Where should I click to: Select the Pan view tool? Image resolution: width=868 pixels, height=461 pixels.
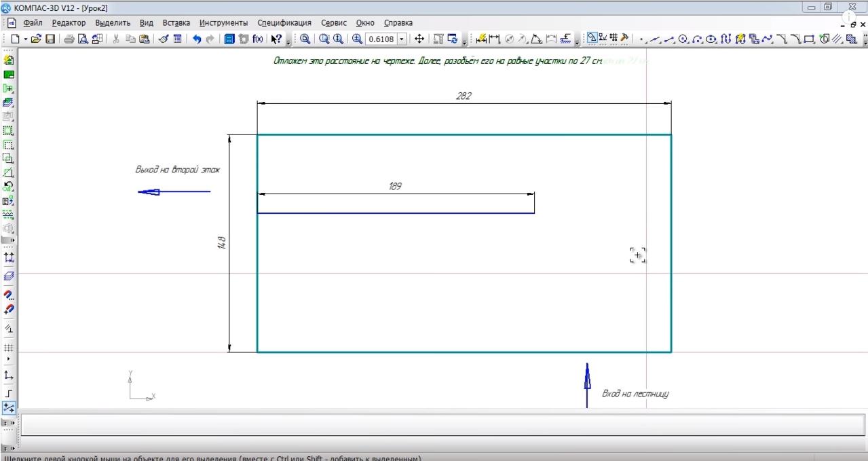(419, 39)
